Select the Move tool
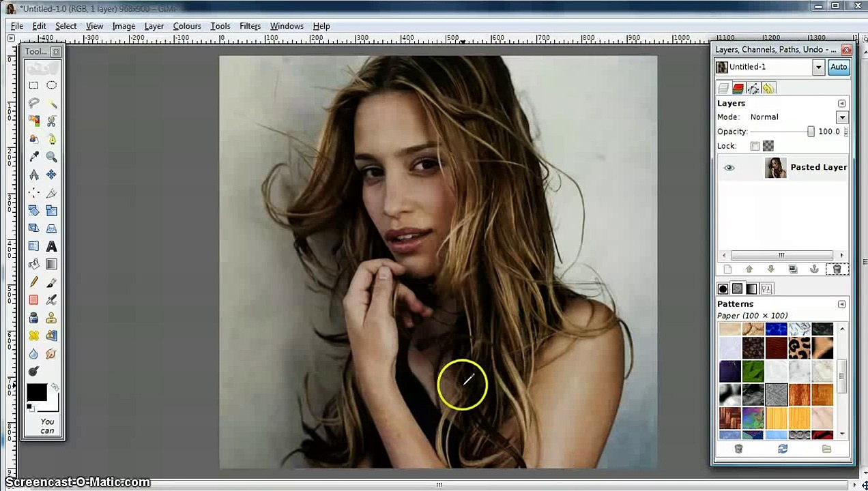The width and height of the screenshot is (868, 491). tap(51, 175)
